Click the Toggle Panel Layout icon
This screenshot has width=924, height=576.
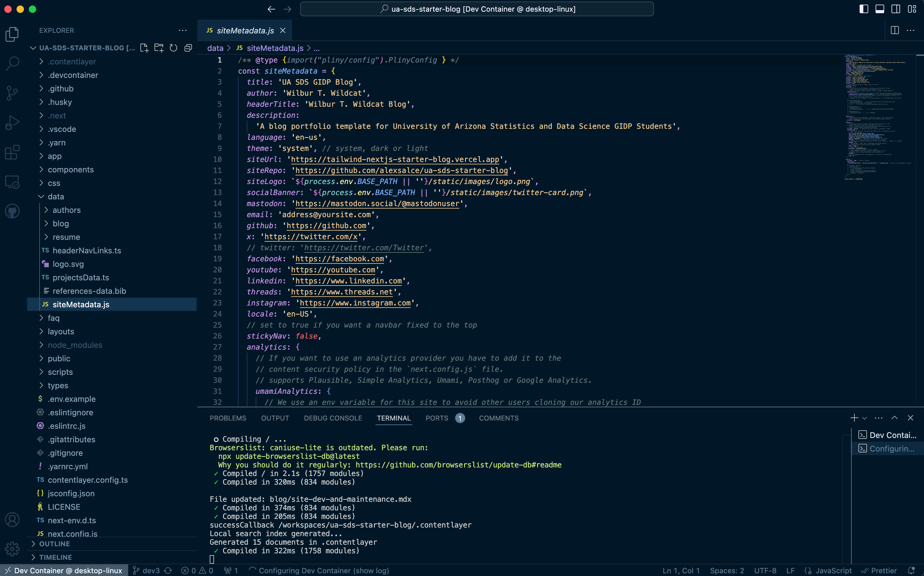click(x=879, y=9)
